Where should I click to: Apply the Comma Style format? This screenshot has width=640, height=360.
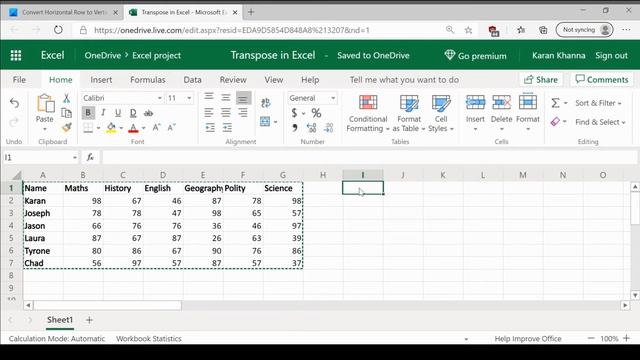(294, 128)
